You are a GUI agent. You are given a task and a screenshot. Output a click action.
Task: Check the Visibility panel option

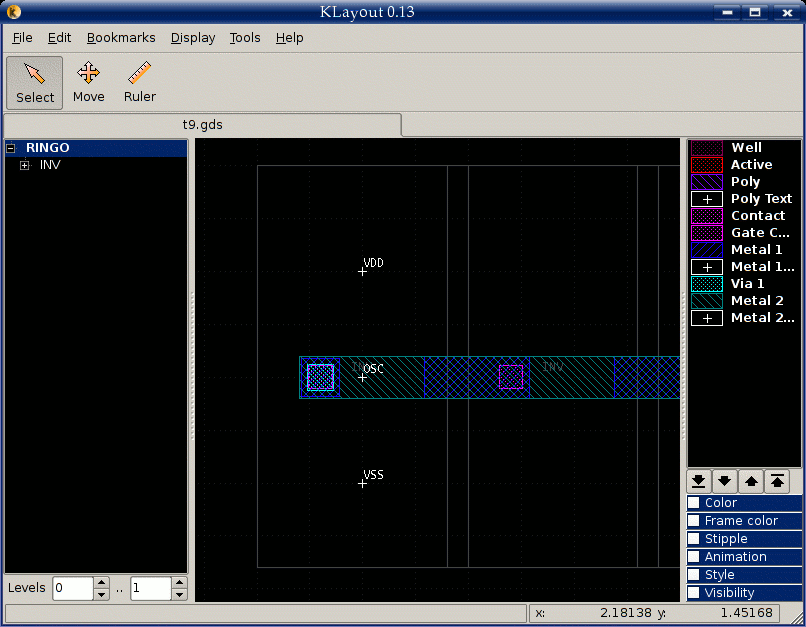[694, 593]
